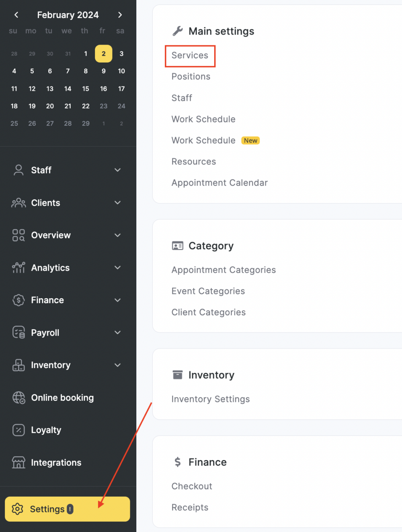Image resolution: width=402 pixels, height=532 pixels.
Task: Go to the next month in calendar
Action: pos(120,15)
